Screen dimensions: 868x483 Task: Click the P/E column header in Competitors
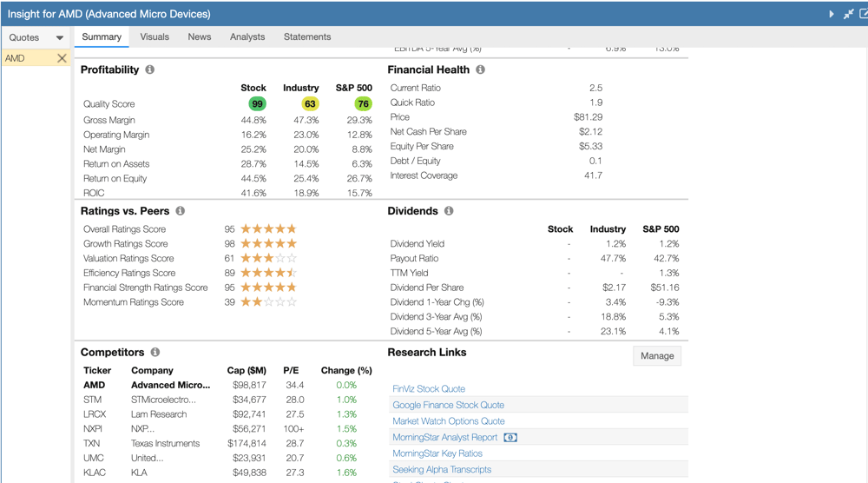291,371
